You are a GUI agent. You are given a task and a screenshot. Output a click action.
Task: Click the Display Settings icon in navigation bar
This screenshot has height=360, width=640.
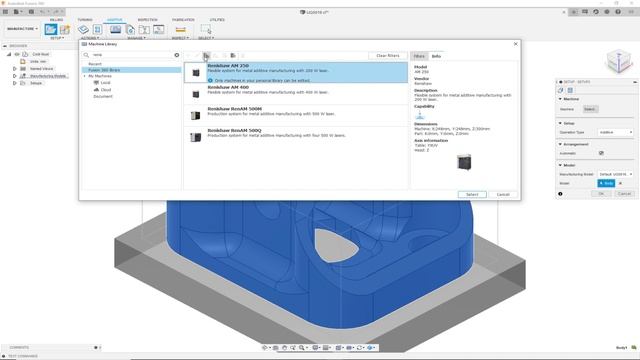point(316,348)
